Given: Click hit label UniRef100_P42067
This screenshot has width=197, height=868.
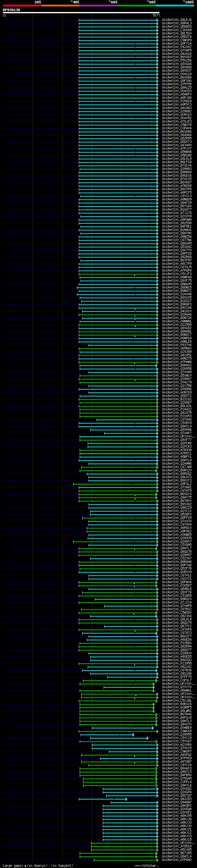Looking at the screenshot, I should click(177, 47).
